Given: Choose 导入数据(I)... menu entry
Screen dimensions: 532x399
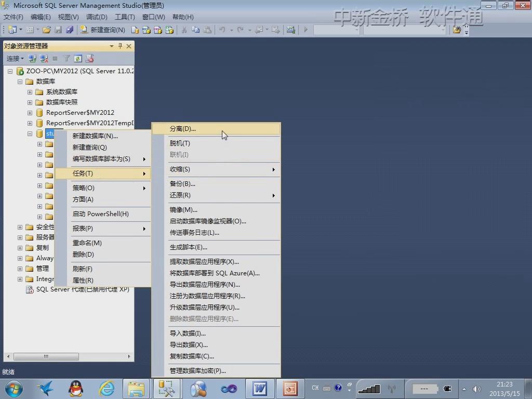Looking at the screenshot, I should coord(216,334).
